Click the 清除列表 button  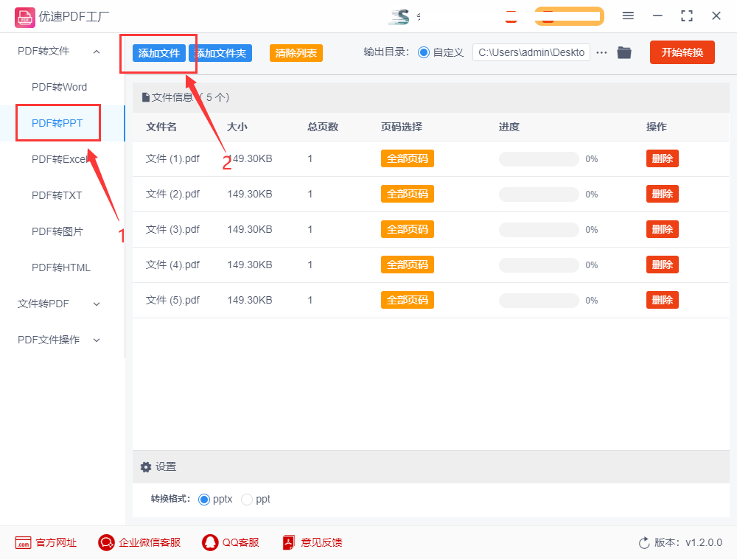click(x=296, y=53)
